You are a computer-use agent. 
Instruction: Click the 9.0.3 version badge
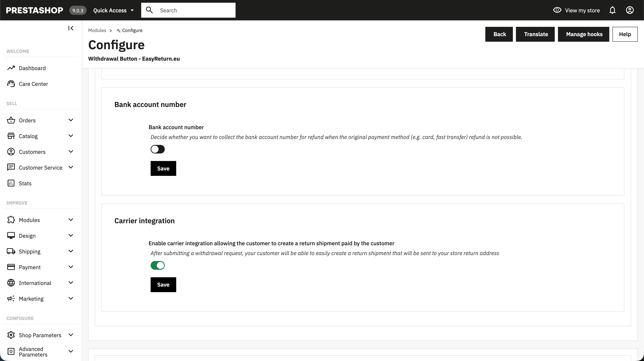pos(78,10)
